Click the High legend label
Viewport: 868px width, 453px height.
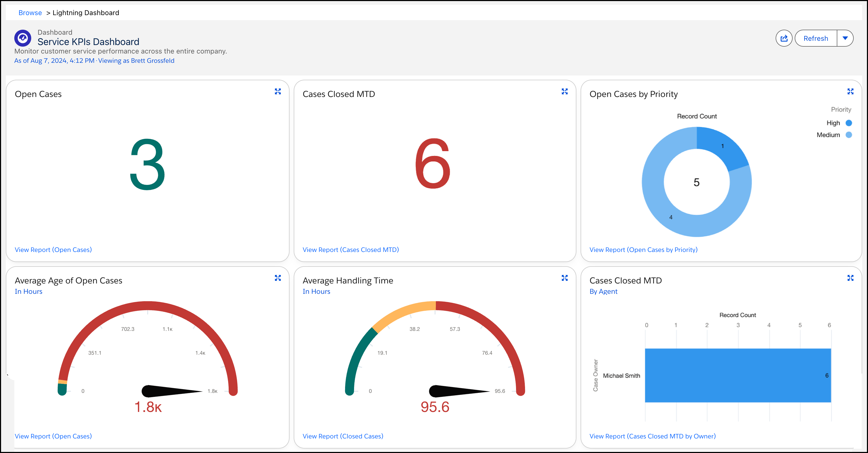point(833,123)
